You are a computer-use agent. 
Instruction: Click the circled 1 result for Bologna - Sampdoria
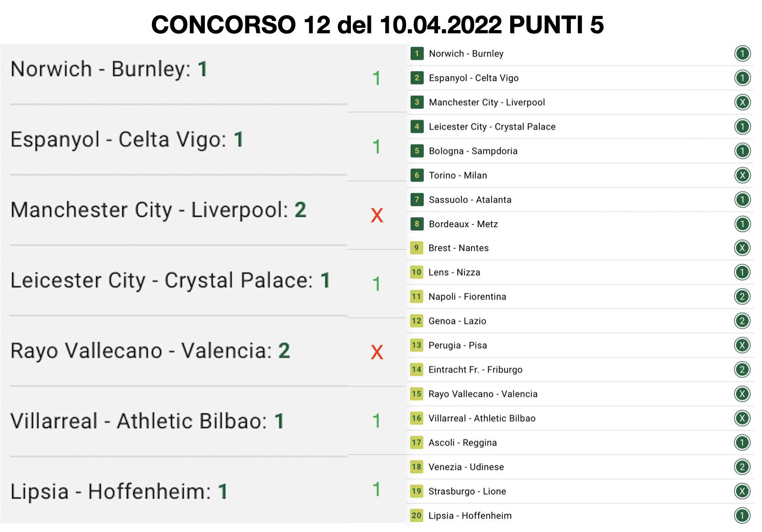pos(742,151)
